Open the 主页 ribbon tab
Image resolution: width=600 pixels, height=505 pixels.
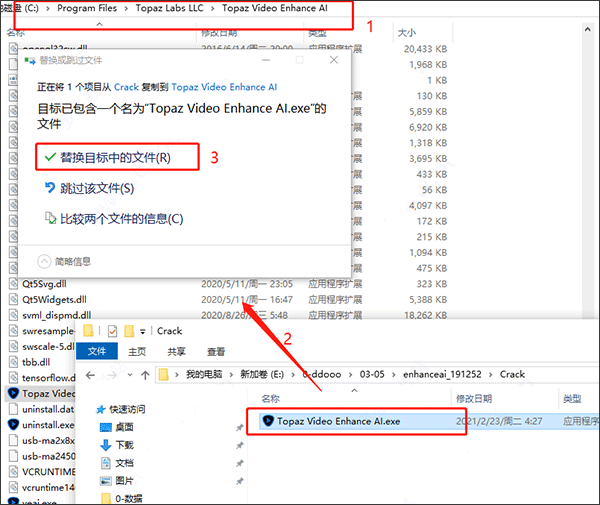tap(137, 352)
